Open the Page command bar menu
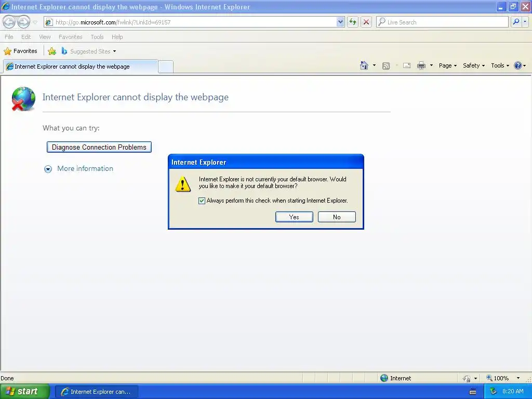 (447, 65)
